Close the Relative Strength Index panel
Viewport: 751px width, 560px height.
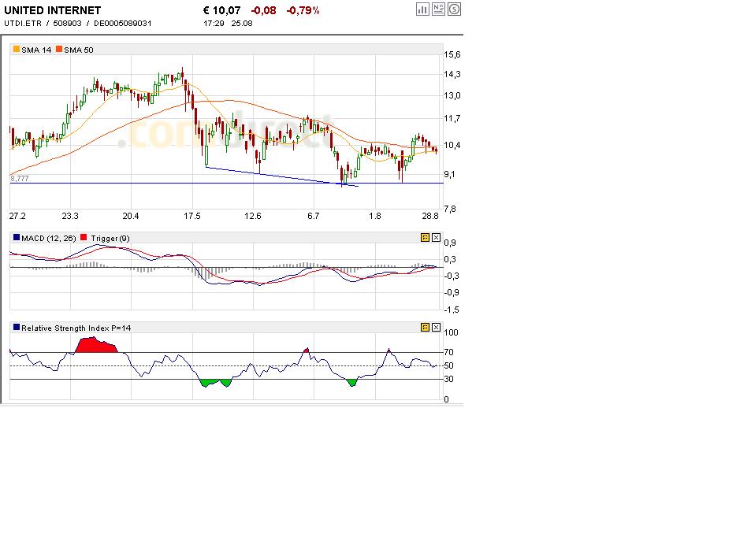point(436,328)
